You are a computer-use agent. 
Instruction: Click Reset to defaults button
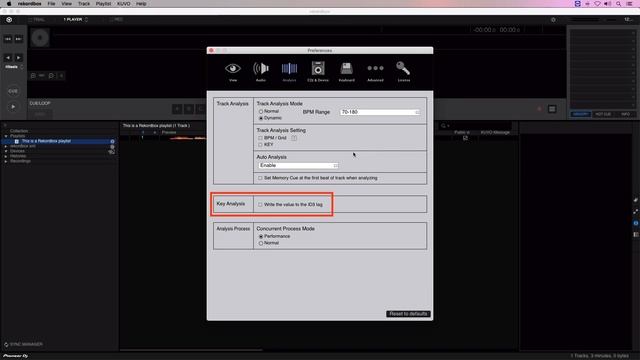click(x=408, y=314)
